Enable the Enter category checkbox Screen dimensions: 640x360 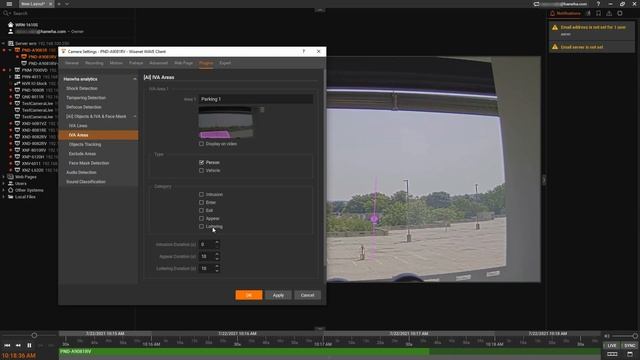[201, 202]
